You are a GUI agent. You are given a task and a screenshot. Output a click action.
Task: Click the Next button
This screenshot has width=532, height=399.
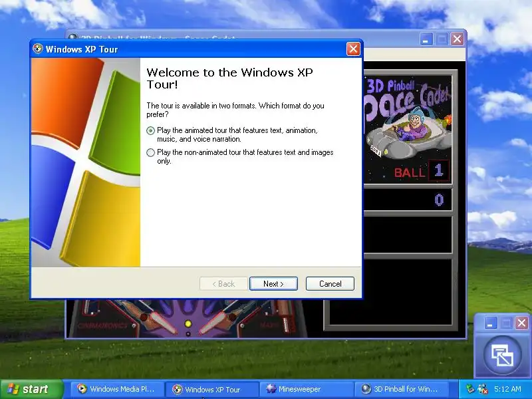coord(273,284)
